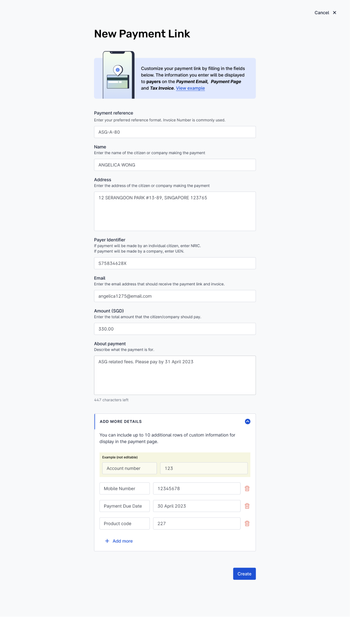This screenshot has width=350, height=644.
Task: Focus the About payment text area
Action: point(175,375)
